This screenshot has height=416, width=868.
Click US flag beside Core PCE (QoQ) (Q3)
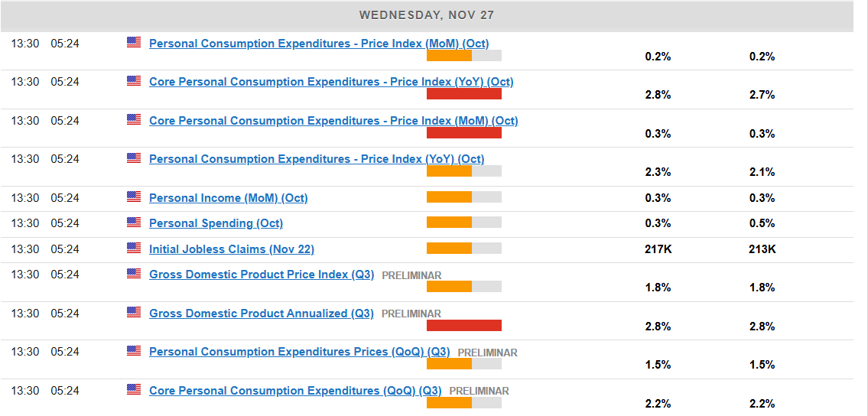tap(134, 389)
